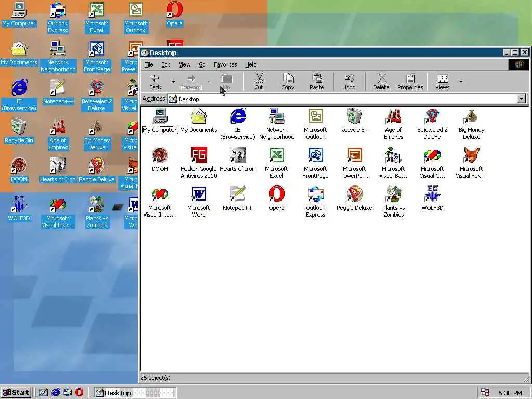Open the Edit menu
This screenshot has width=532, height=399.
coord(166,64)
